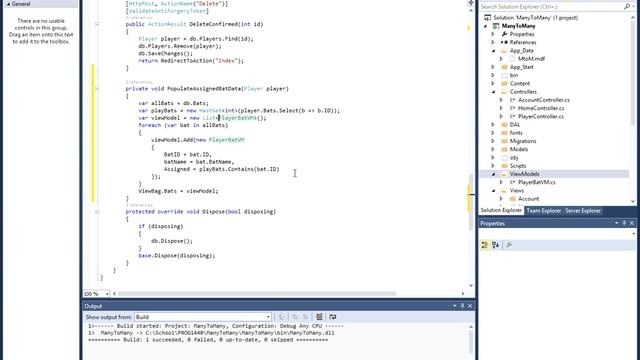640x360 pixels.
Task: Pin the Output panel
Action: point(462,306)
